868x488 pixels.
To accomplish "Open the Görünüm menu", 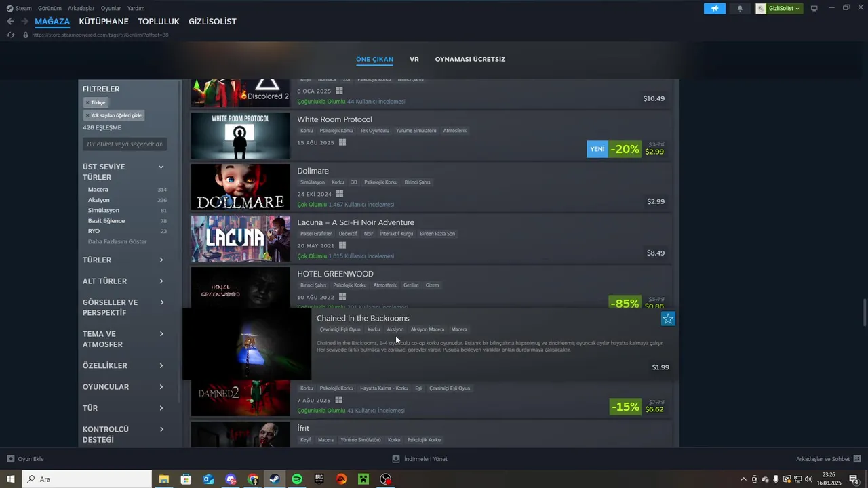I will point(50,8).
